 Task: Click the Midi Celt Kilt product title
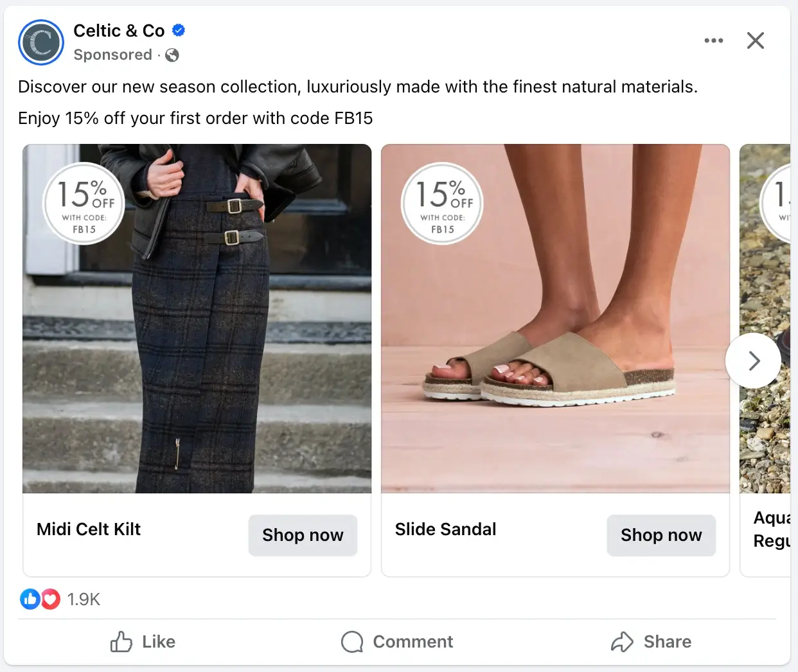point(88,529)
